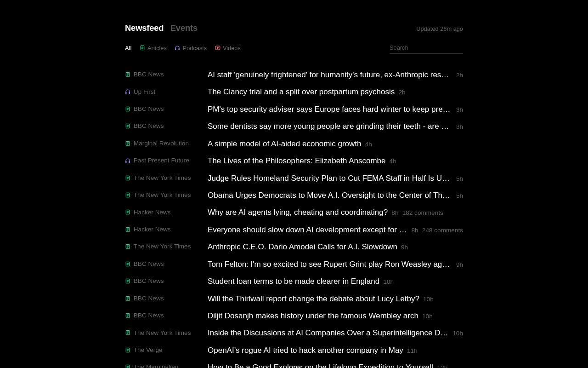Open 'AI staff genuinely frightened' BBC article
Viewport: 588px width, 368px height.
[x=328, y=75]
